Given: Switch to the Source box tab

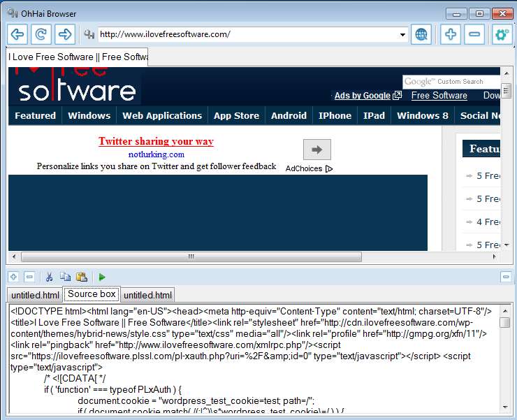Looking at the screenshot, I should (x=92, y=294).
